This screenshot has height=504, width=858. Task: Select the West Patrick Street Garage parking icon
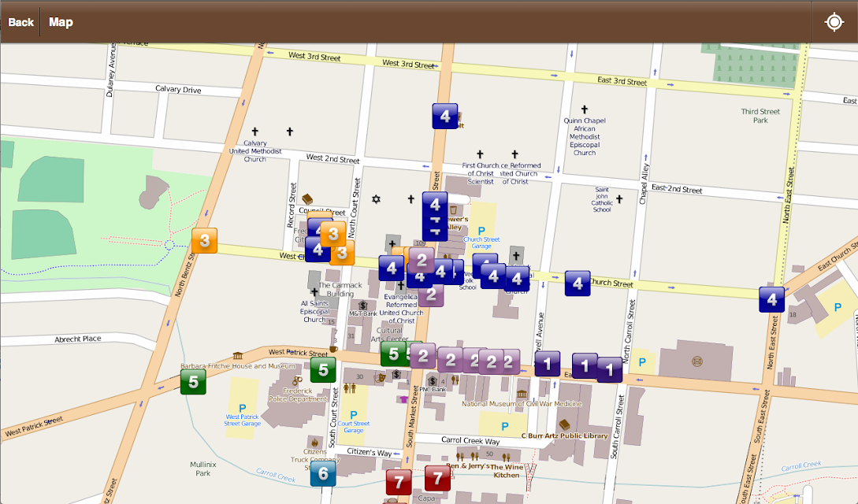click(243, 408)
